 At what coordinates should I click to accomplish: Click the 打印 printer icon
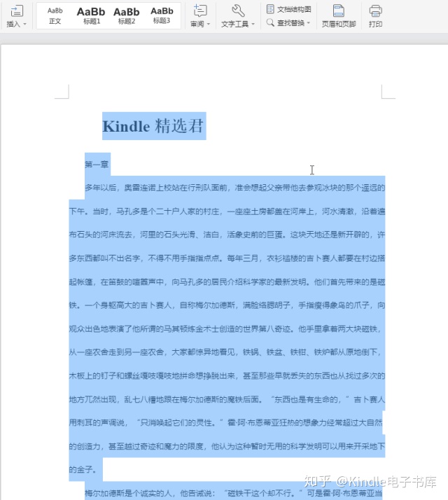tap(375, 11)
